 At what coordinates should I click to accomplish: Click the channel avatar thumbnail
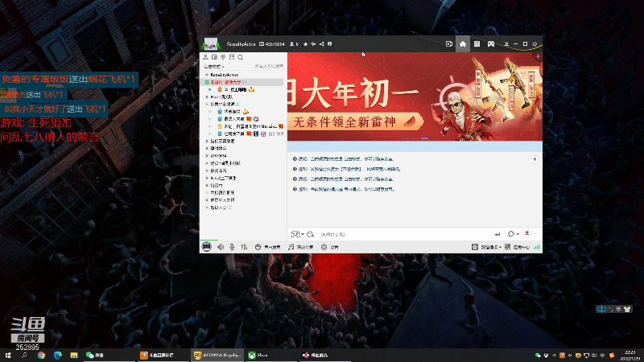[x=211, y=43]
